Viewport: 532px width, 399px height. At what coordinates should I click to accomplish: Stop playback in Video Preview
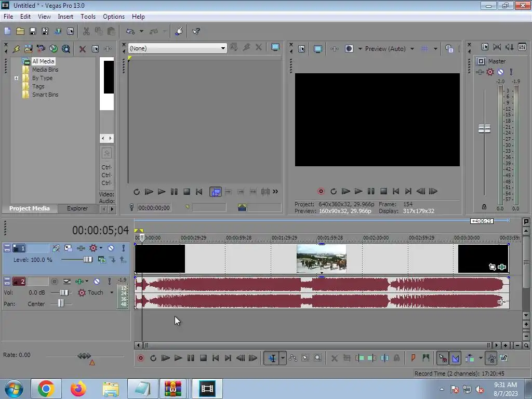(x=383, y=191)
